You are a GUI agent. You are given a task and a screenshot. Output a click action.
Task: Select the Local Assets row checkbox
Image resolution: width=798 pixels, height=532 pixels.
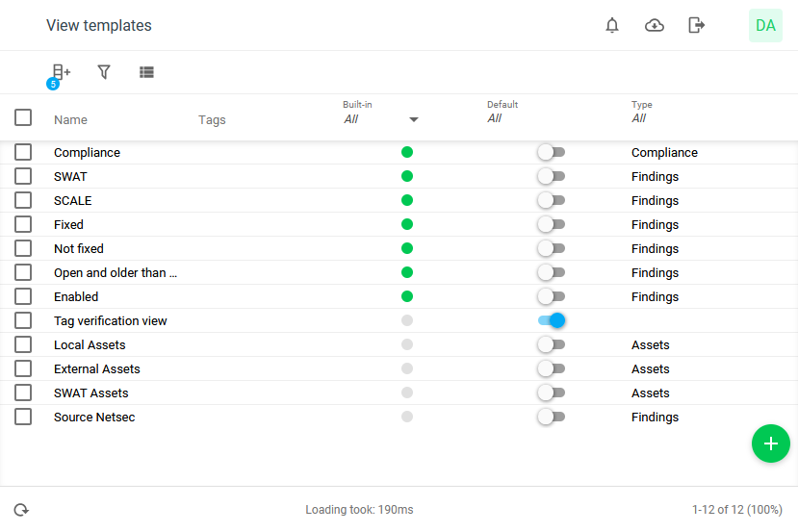tap(23, 345)
